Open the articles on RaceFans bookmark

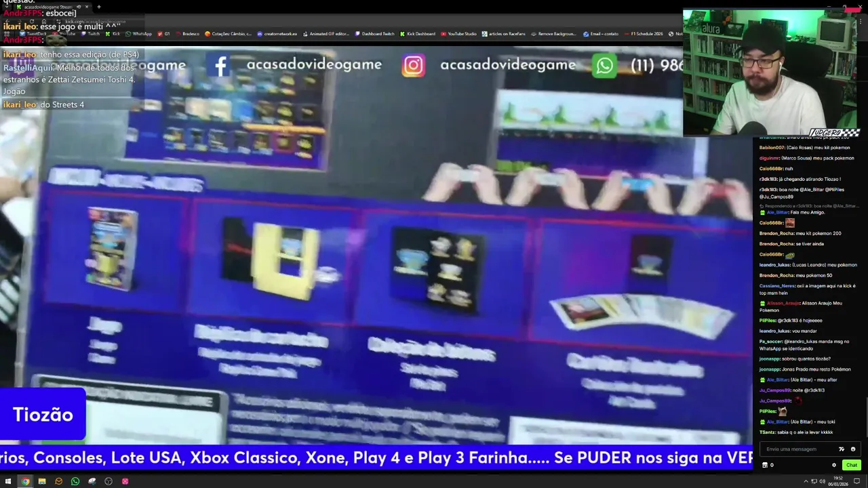pyautogui.click(x=504, y=34)
